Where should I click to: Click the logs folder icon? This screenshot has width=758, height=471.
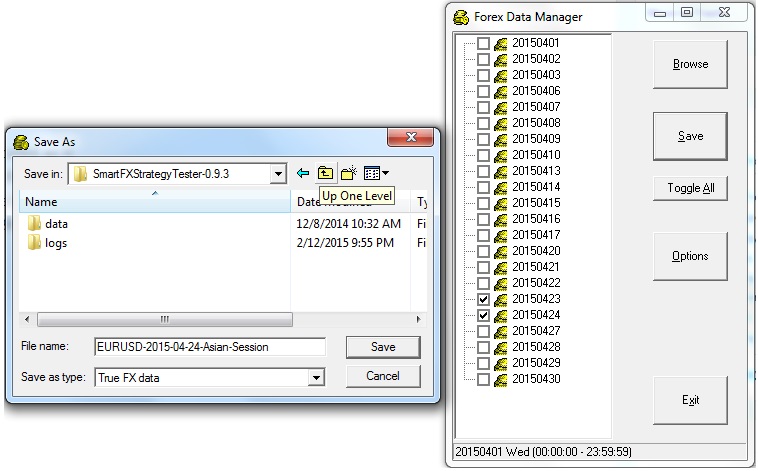tap(34, 242)
